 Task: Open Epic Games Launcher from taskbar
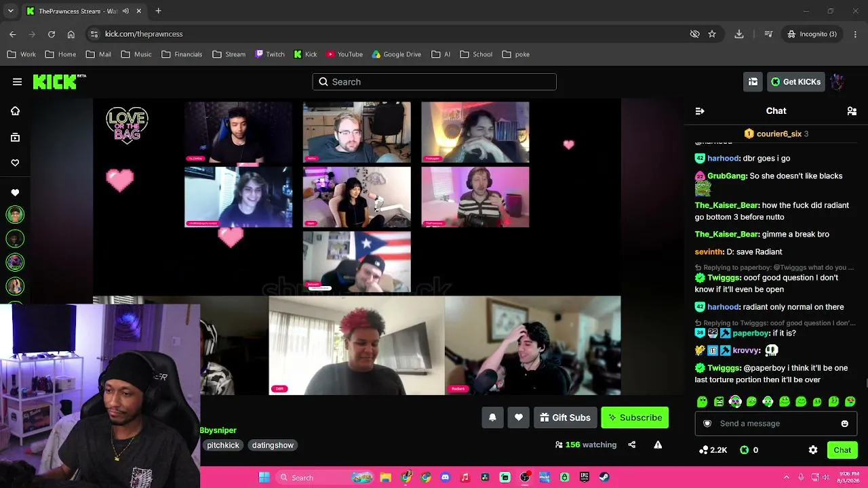584,477
